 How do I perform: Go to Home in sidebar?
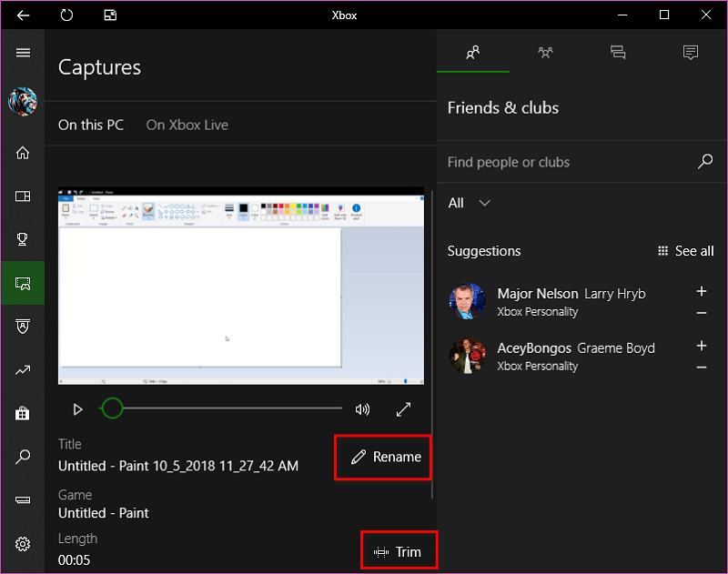pyautogui.click(x=23, y=153)
